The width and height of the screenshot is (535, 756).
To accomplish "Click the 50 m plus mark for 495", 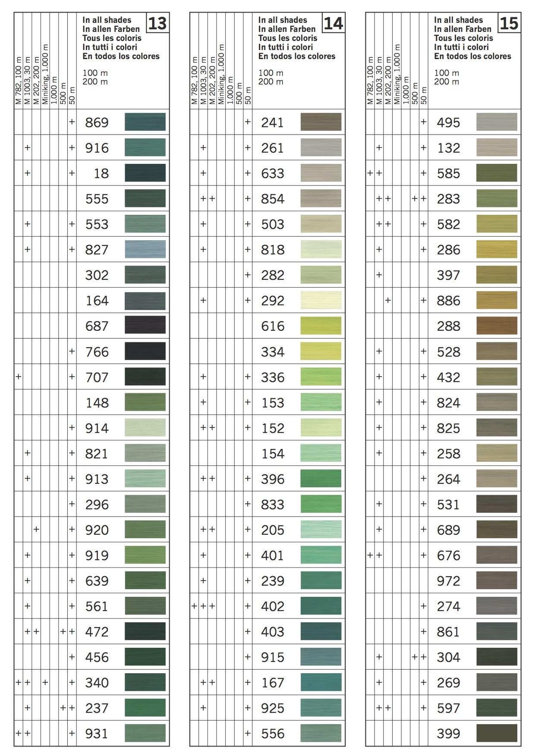I will click(x=423, y=122).
